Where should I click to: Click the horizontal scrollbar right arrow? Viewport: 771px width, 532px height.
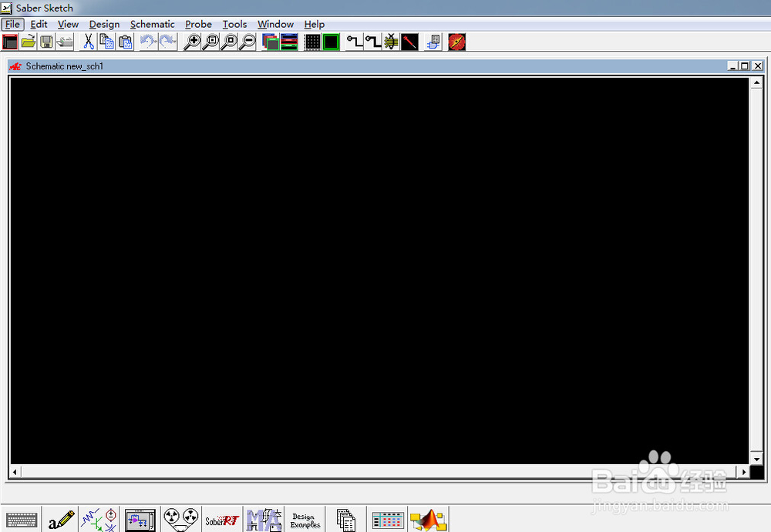[743, 472]
